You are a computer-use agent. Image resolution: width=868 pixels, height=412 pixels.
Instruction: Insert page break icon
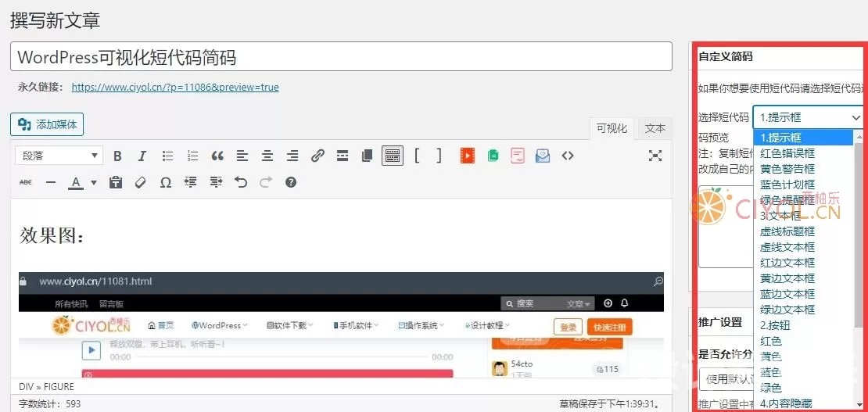tap(367, 156)
